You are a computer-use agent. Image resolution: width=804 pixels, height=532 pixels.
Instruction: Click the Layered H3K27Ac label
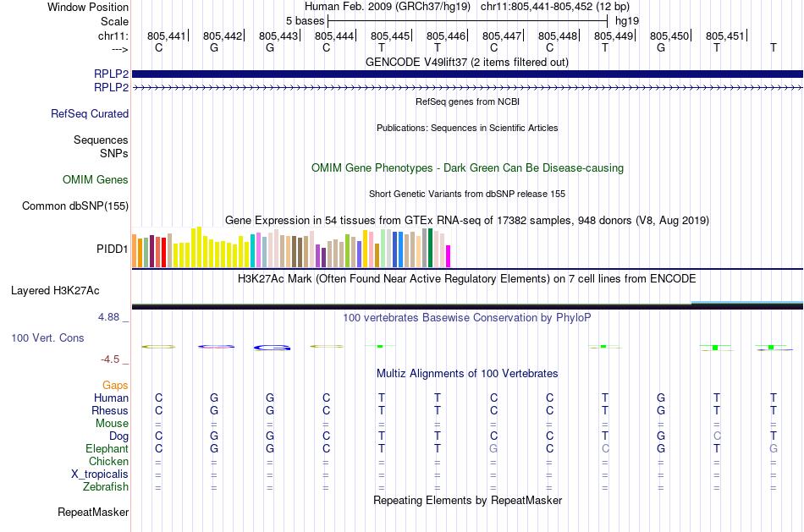pos(55,291)
